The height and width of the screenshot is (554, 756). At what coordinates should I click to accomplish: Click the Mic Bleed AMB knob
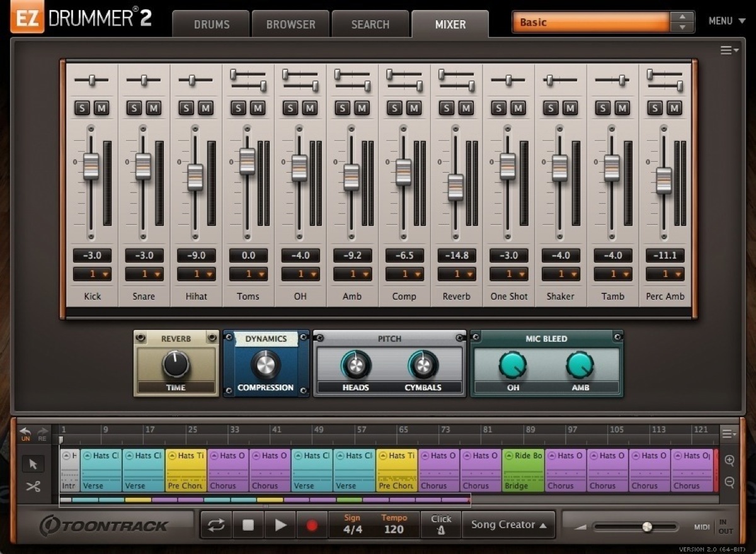click(x=580, y=365)
